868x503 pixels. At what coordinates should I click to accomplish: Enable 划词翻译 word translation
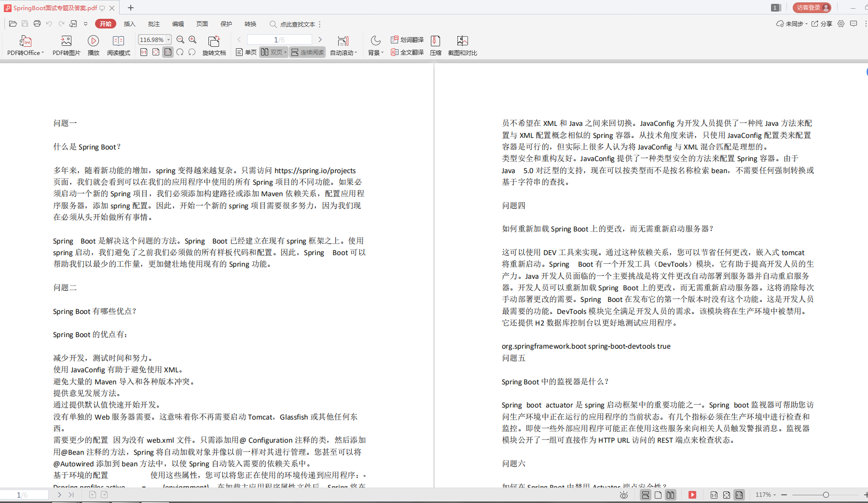point(407,40)
